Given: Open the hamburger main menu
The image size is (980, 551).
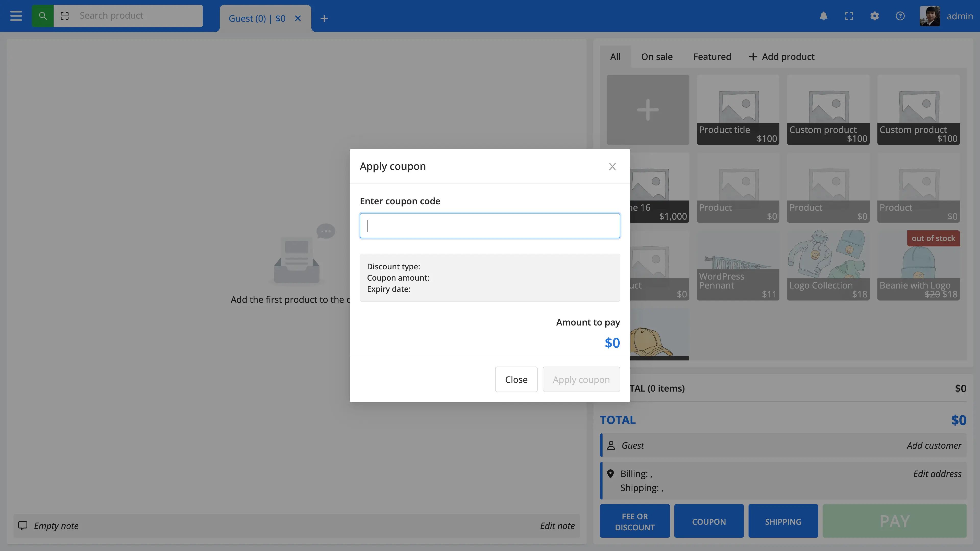Looking at the screenshot, I should pos(16,16).
